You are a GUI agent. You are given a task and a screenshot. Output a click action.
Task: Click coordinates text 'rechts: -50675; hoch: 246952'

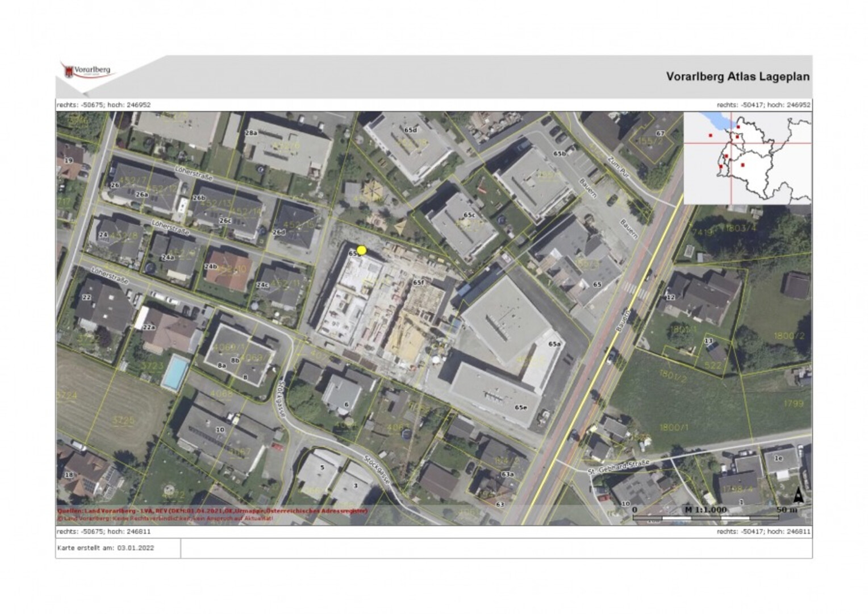point(103,105)
